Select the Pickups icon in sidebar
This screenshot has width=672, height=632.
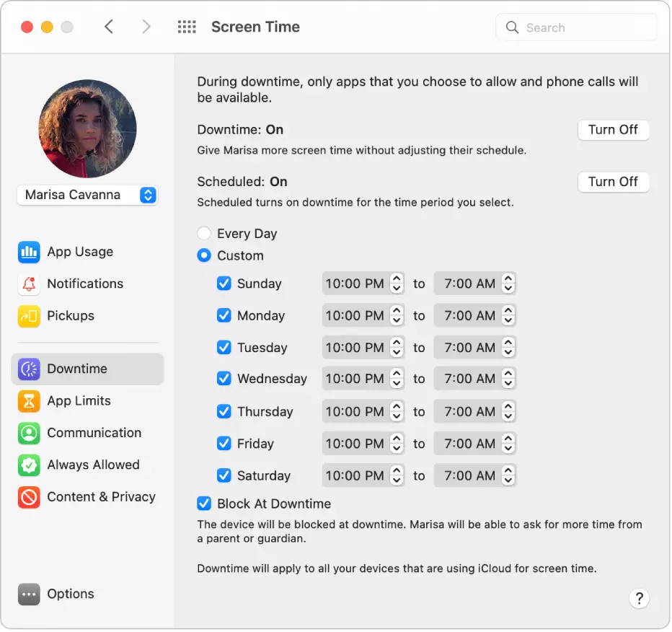(x=29, y=316)
